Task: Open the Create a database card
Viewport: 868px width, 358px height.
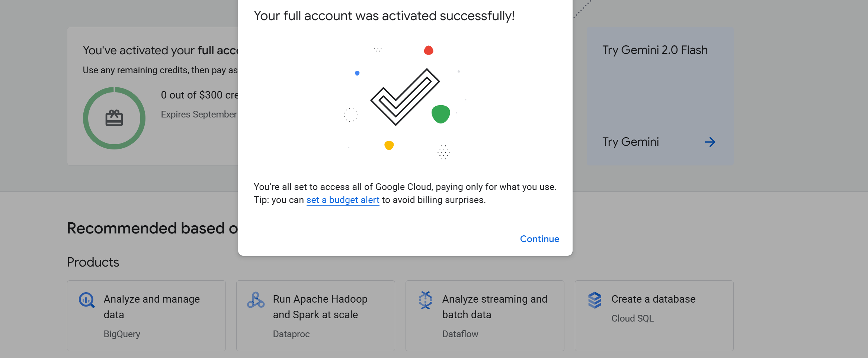Action: [x=654, y=316]
